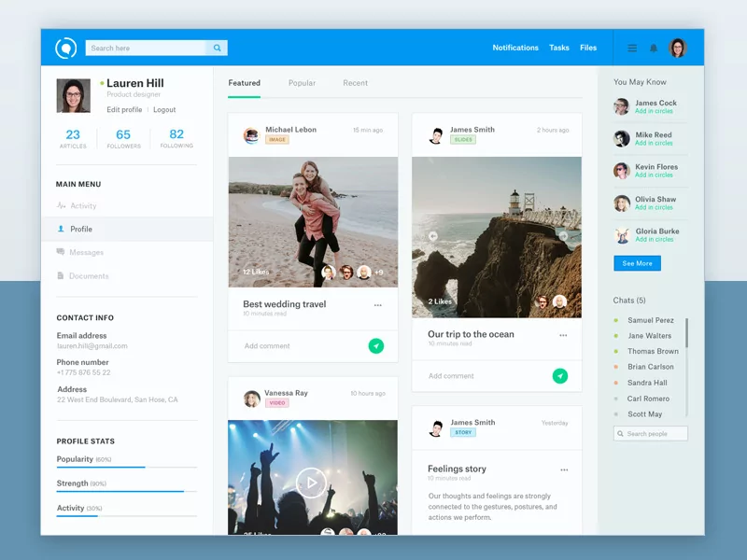The width and height of the screenshot is (747, 560).
Task: Add James Cock in circles
Action: click(x=654, y=111)
